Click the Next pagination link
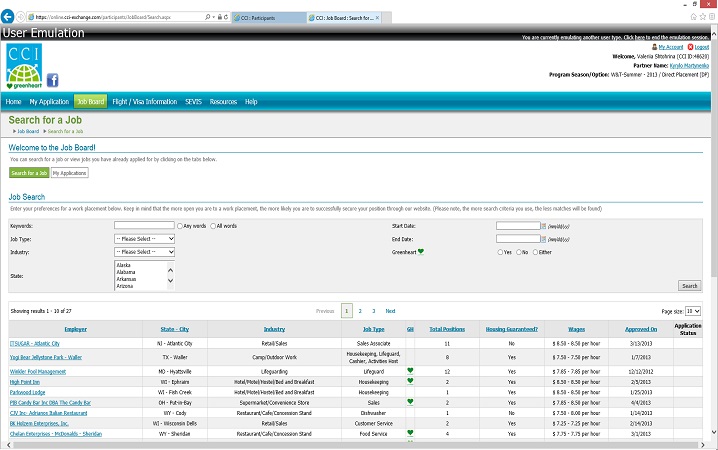The height and width of the screenshot is (450, 718). tap(390, 311)
